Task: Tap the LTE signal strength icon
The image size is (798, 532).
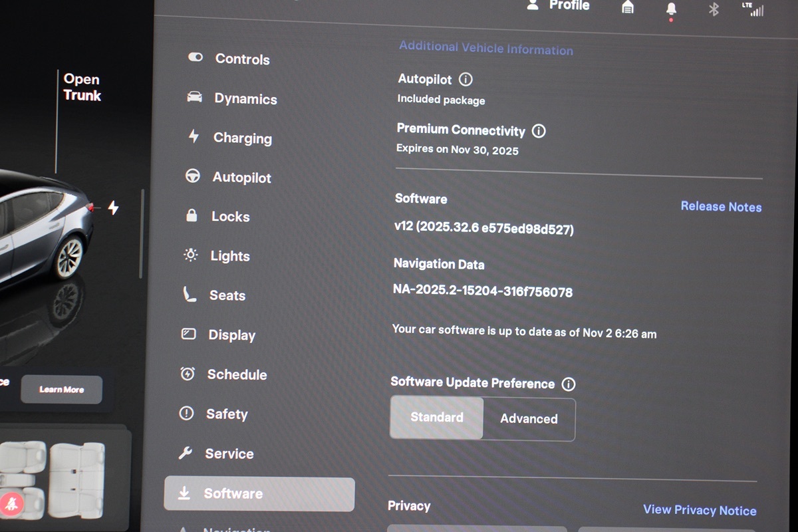Action: pos(752,9)
